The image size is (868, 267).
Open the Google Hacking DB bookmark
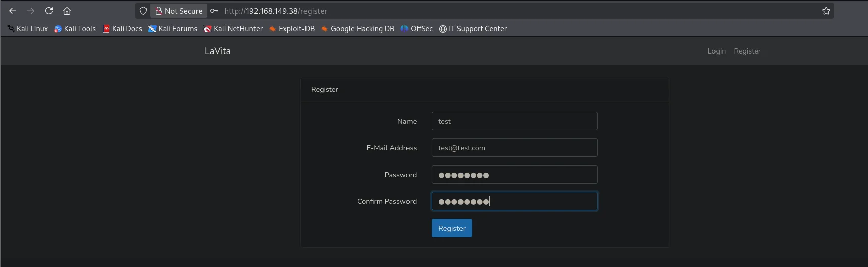coord(358,29)
